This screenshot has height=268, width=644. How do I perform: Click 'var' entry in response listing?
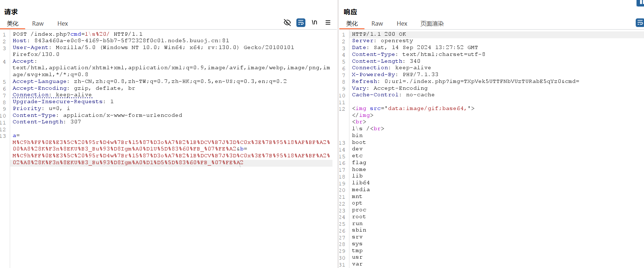(x=357, y=264)
